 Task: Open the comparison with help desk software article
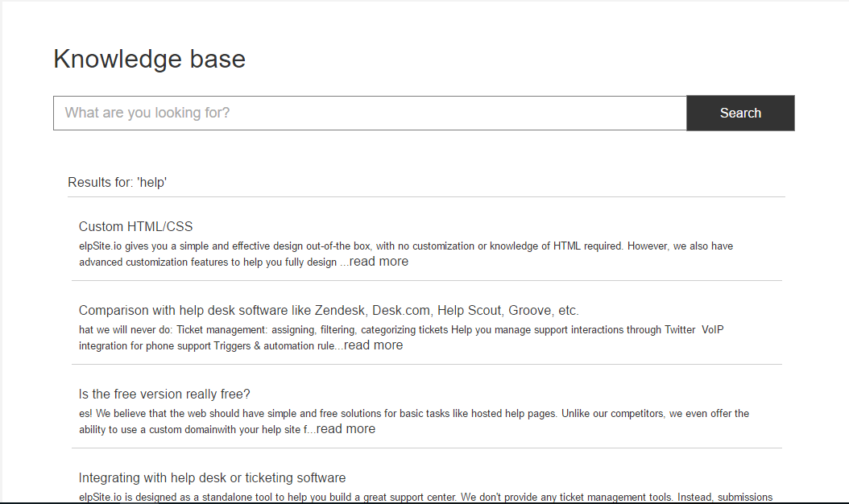coord(328,310)
